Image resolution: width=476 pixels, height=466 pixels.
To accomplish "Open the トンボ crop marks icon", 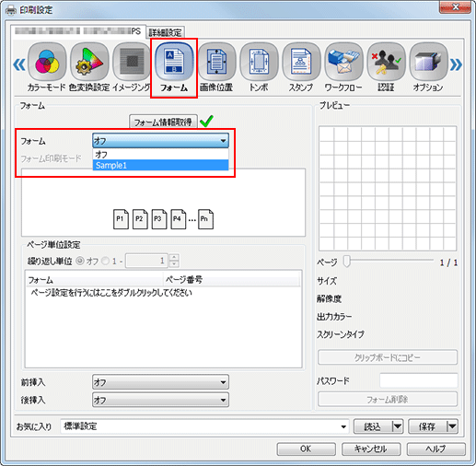I will [259, 67].
